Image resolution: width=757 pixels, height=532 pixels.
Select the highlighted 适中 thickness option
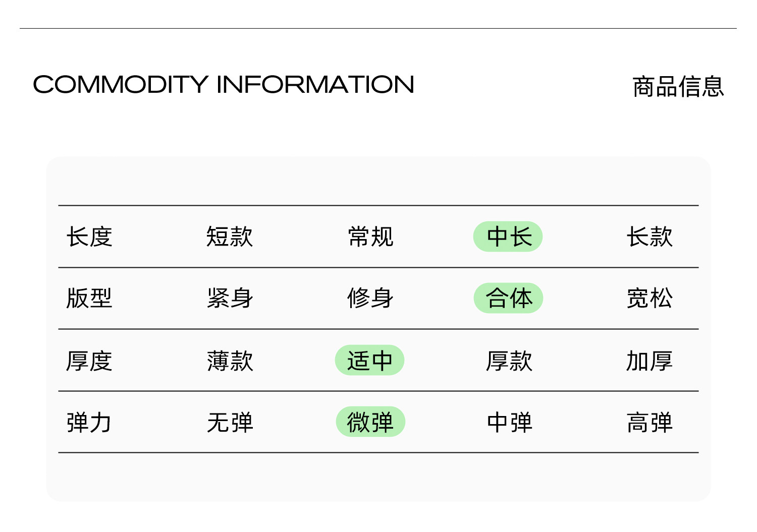[369, 360]
